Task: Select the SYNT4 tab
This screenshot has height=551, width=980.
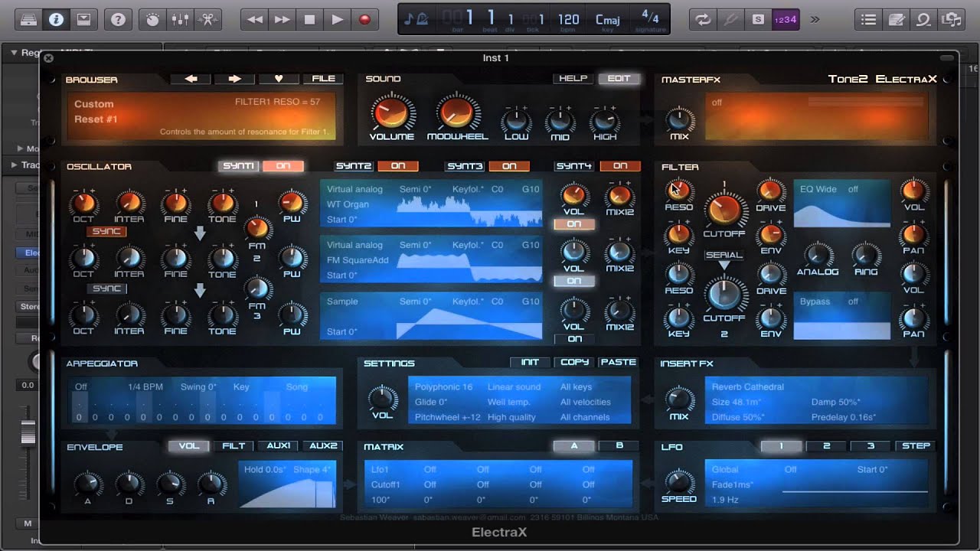Action: (x=573, y=166)
